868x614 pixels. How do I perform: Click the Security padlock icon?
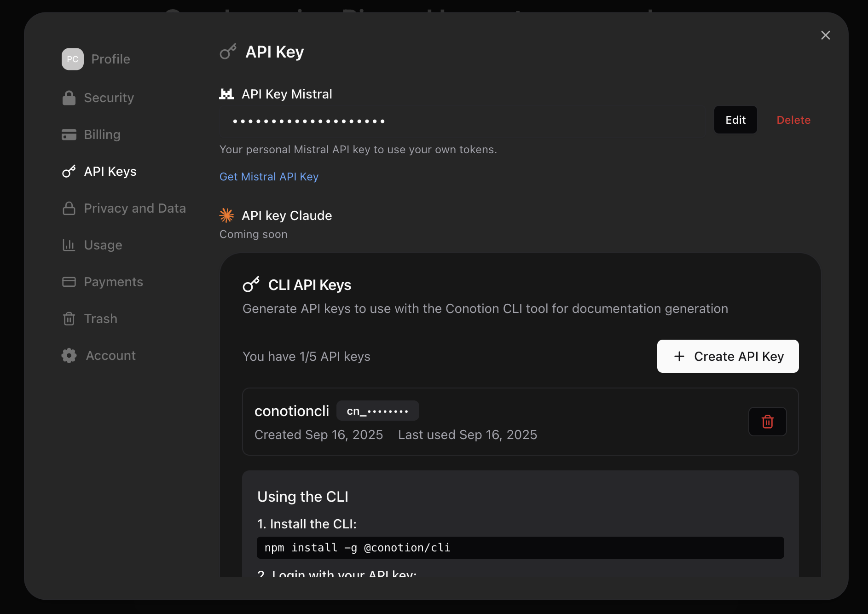coord(69,98)
